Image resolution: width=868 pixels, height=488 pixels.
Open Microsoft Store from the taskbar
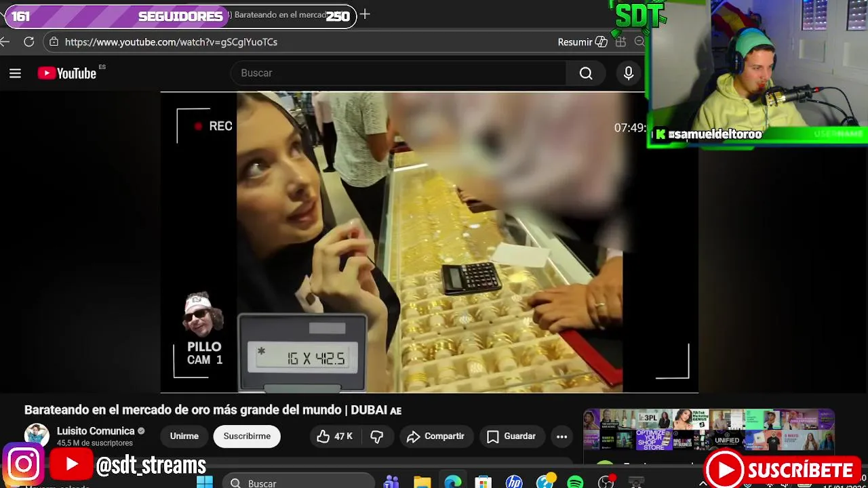pyautogui.click(x=483, y=483)
